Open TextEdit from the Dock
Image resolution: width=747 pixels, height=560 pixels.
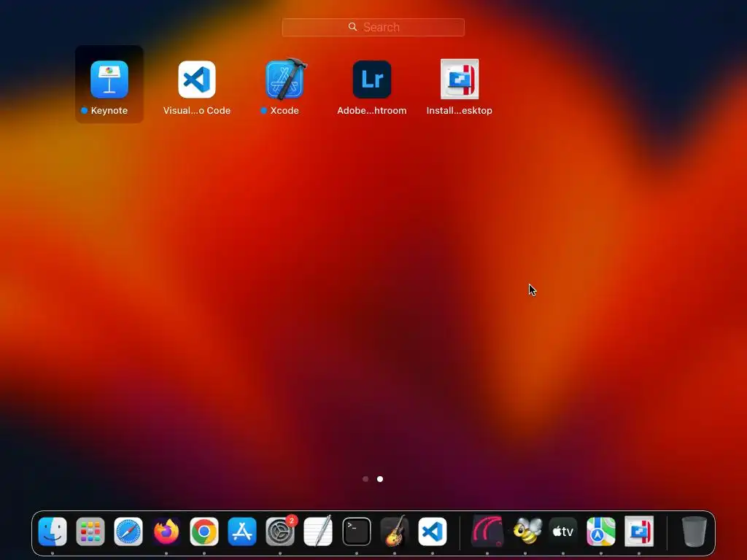(x=318, y=532)
